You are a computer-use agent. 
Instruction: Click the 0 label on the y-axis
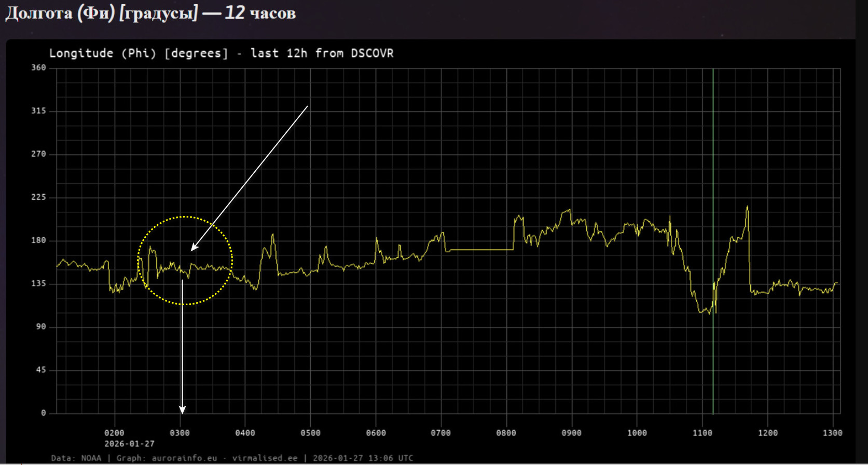43,413
